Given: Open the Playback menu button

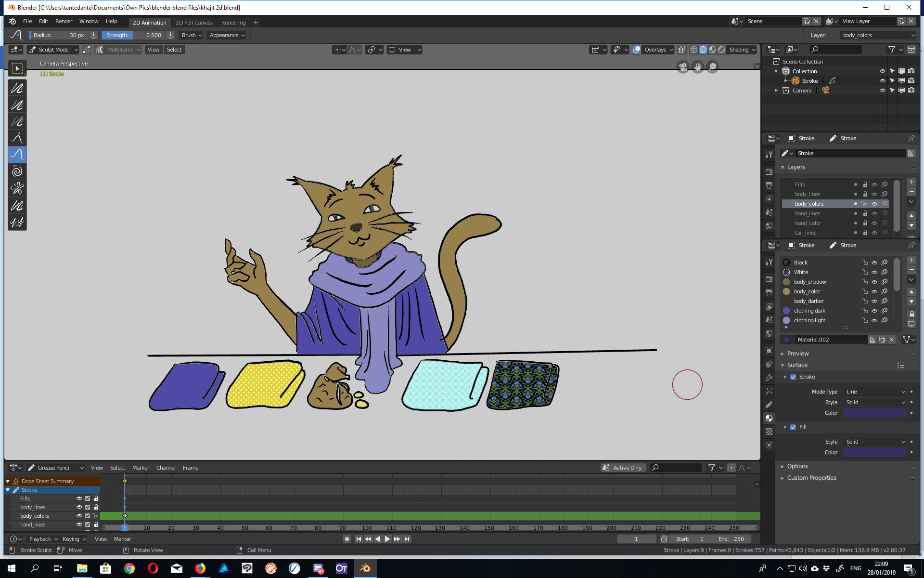Looking at the screenshot, I should [x=42, y=539].
